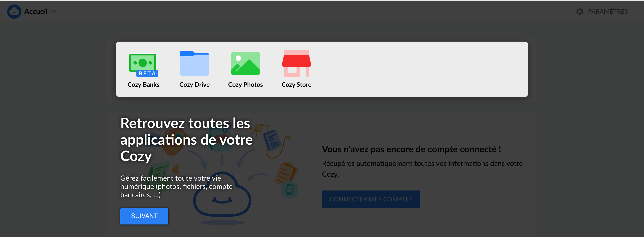Click the Cozy Store label
Screen dimensions: 644x237
[296, 85]
